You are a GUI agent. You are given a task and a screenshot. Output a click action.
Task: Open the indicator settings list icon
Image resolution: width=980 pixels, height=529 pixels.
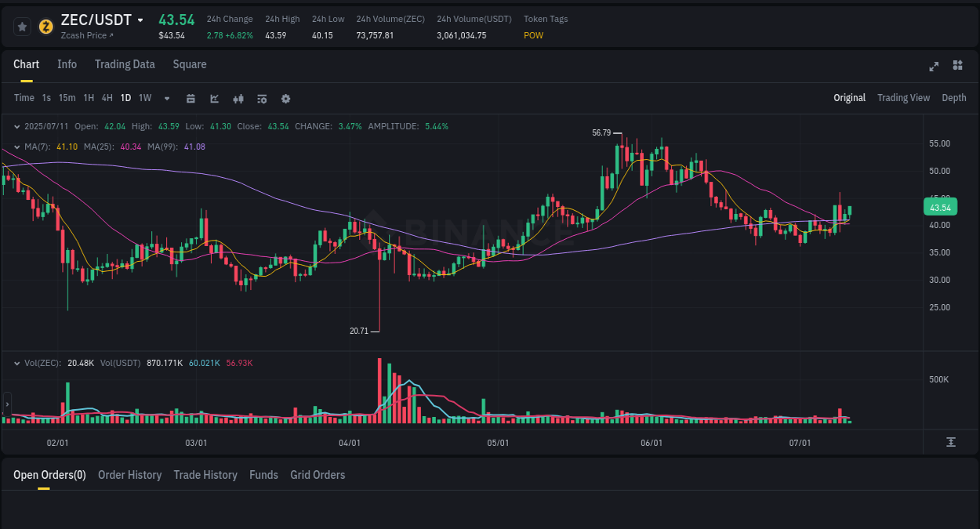pyautogui.click(x=261, y=99)
